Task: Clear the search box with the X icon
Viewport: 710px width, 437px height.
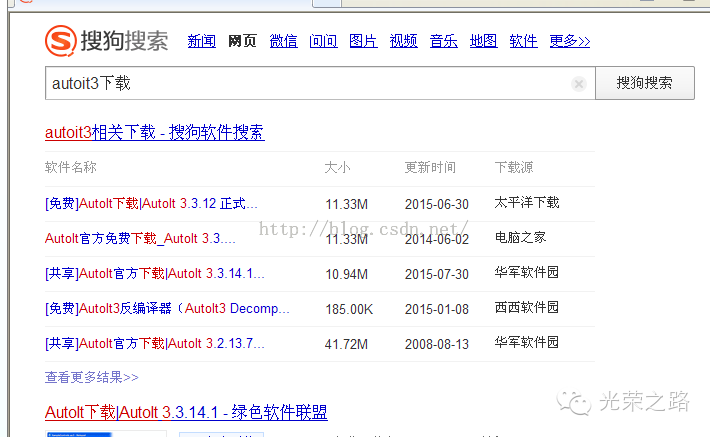Action: click(x=578, y=84)
